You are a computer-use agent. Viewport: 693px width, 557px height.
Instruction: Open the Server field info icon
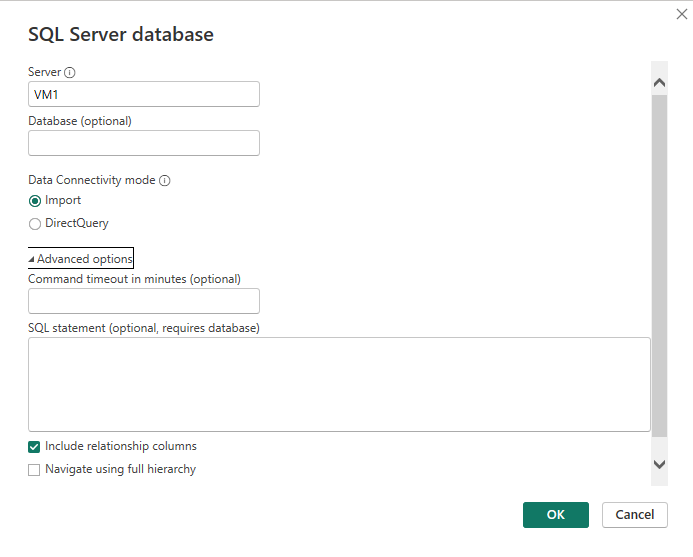[x=69, y=72]
